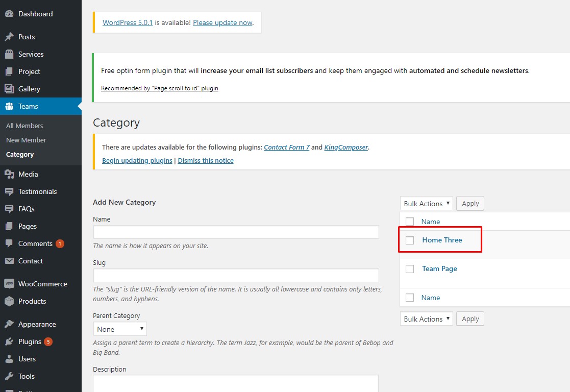Expand the Parent Category dropdown
570x392 pixels.
[x=120, y=329]
